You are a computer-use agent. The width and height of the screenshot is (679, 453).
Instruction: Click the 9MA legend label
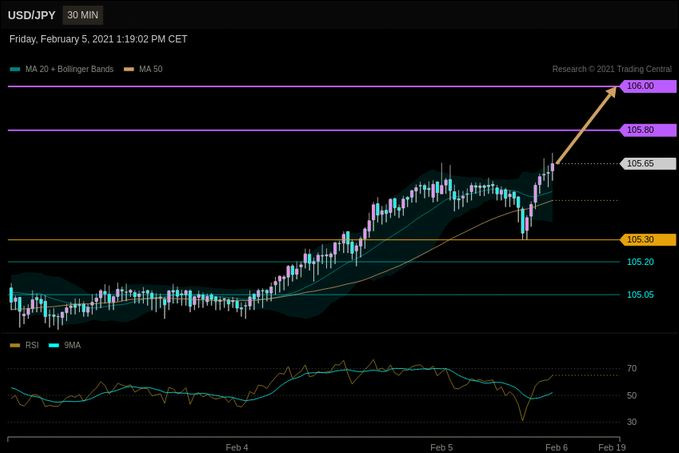(72, 345)
